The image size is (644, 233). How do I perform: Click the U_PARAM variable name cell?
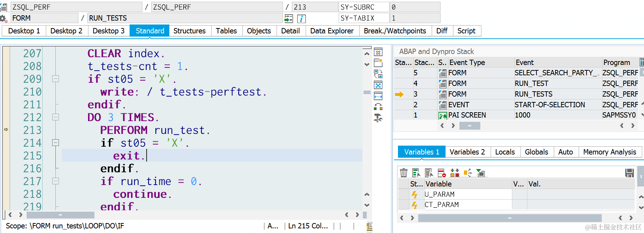(x=468, y=194)
